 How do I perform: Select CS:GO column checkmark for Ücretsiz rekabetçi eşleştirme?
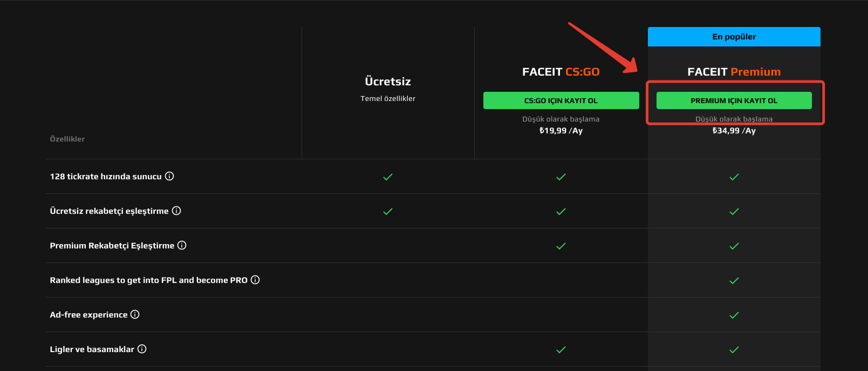tap(561, 211)
